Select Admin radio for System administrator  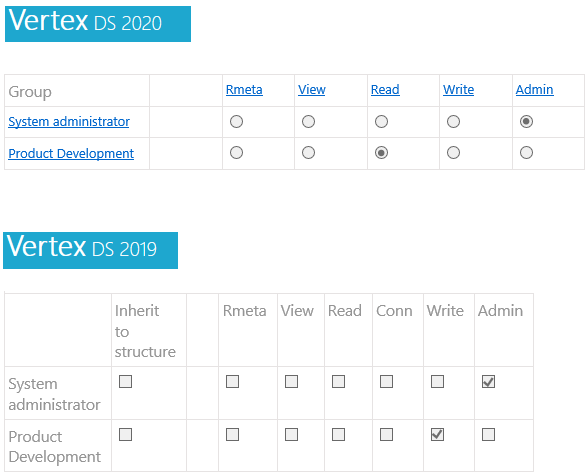(x=526, y=122)
